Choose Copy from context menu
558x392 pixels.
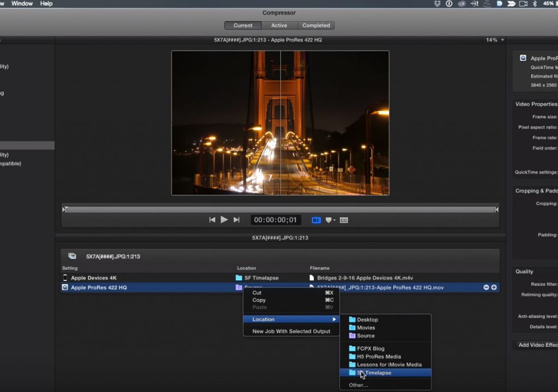(x=291, y=300)
